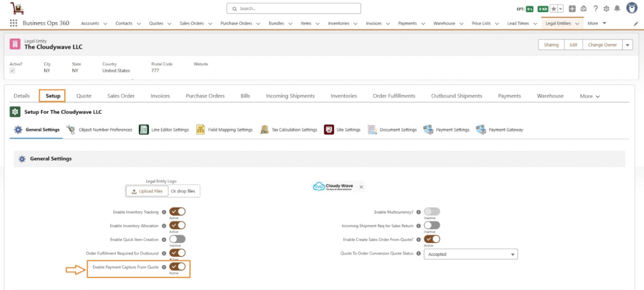Screen dimensions: 644x290
Task: Disable the Enable Payment Capture From Quote toggle
Action: click(x=177, y=266)
